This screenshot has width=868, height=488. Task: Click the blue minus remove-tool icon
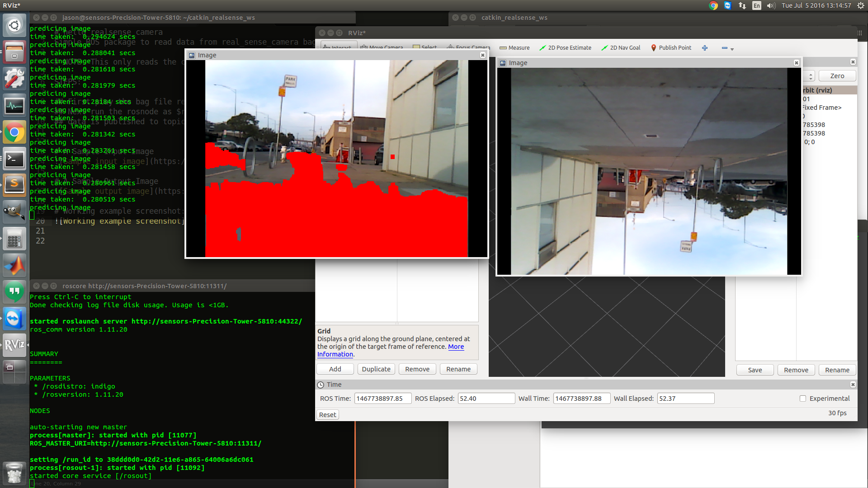[x=725, y=48]
